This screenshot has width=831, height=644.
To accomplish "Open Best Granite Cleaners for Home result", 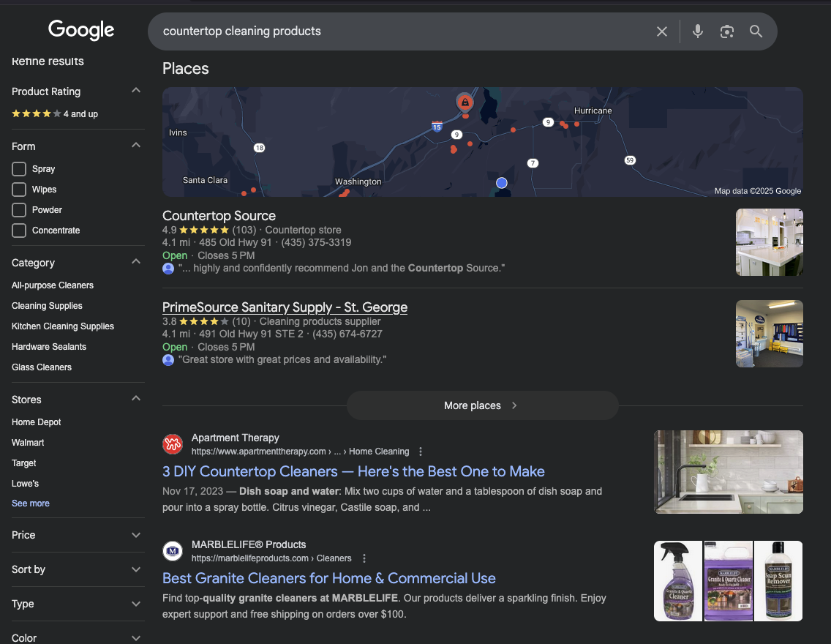I will click(x=328, y=578).
